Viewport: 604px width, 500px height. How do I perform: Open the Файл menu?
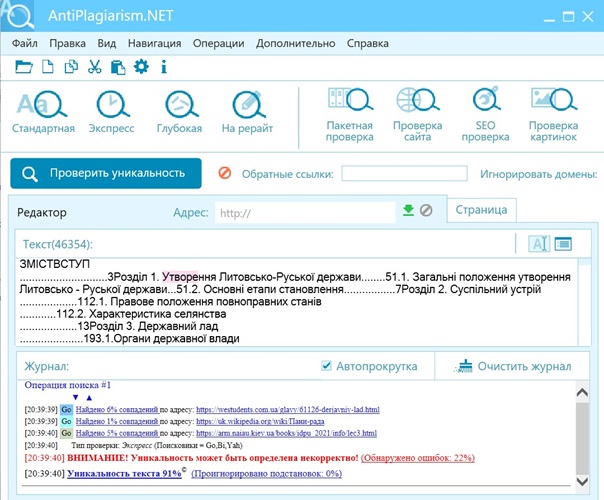(x=25, y=43)
